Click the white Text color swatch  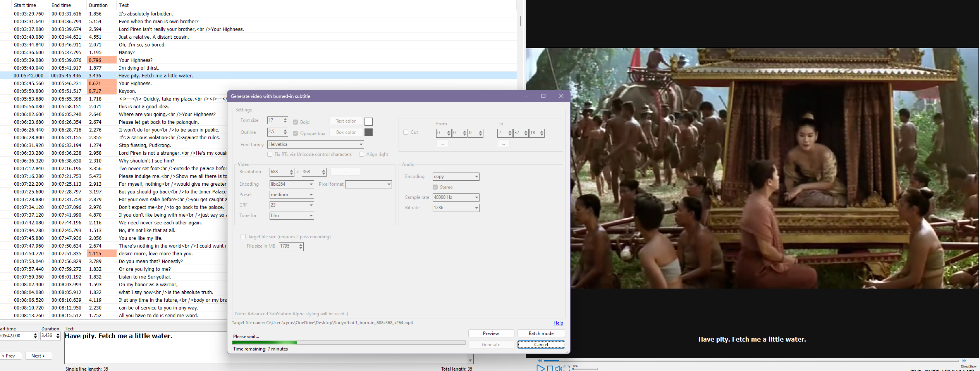368,121
